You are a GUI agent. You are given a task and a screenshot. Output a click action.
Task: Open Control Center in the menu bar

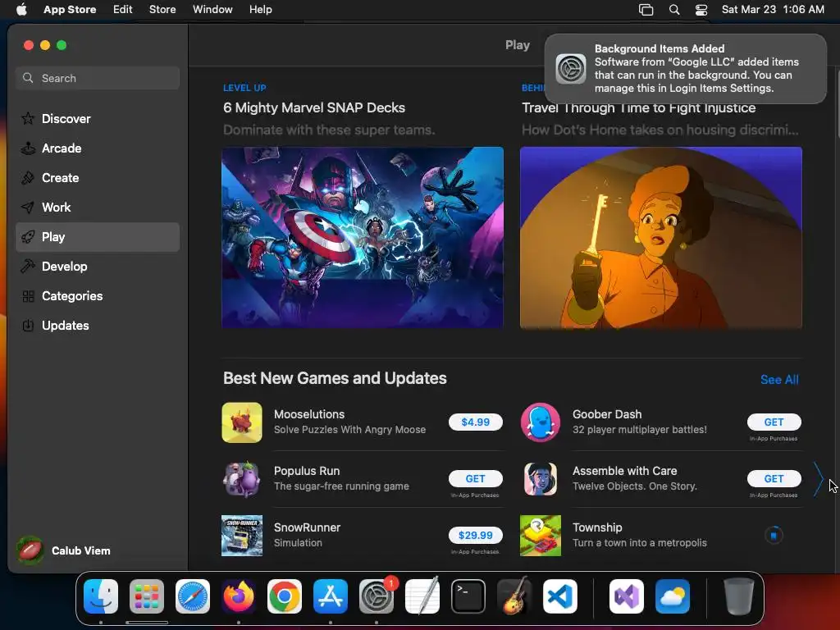click(701, 10)
